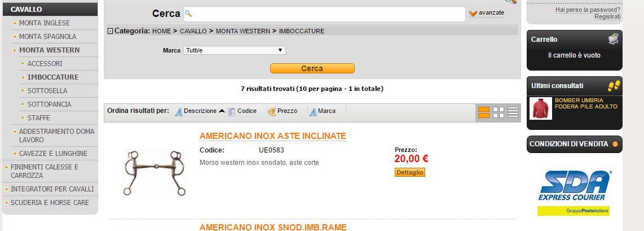This screenshot has width=644, height=231.
Task: Collapse the MONTA WESTERN category
Action: pos(49,50)
